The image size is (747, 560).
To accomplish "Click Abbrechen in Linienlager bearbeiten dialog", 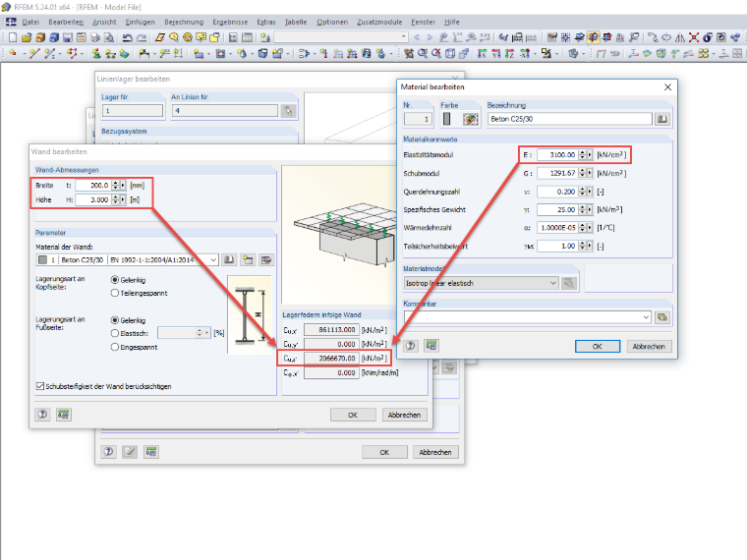I will click(435, 452).
